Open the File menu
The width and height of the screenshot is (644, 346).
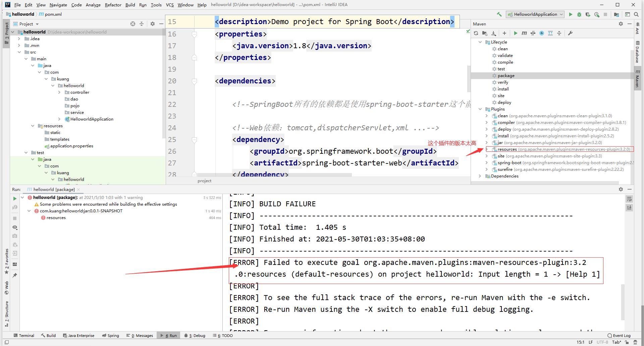(x=17, y=5)
